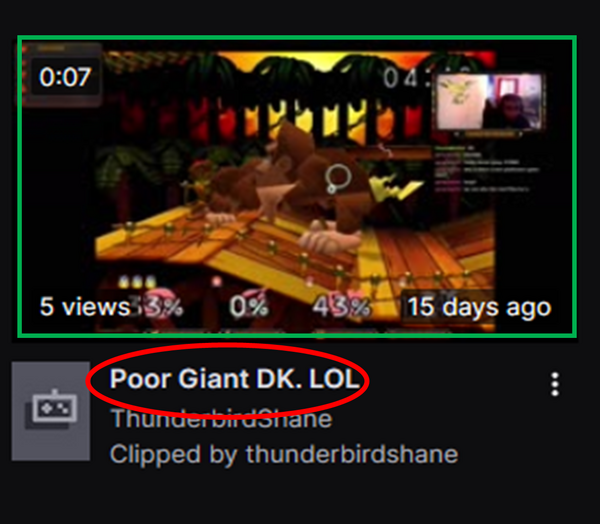Click the 5 views label
Viewport: 600px width, 524px height.
(x=85, y=307)
